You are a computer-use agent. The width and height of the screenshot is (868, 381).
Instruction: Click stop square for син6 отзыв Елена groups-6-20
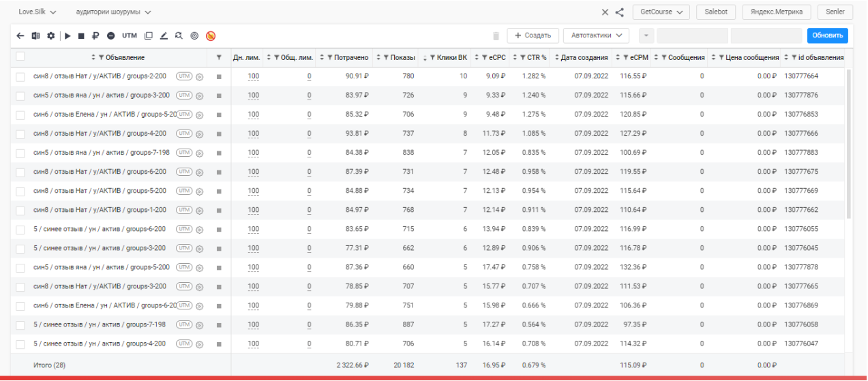point(219,306)
